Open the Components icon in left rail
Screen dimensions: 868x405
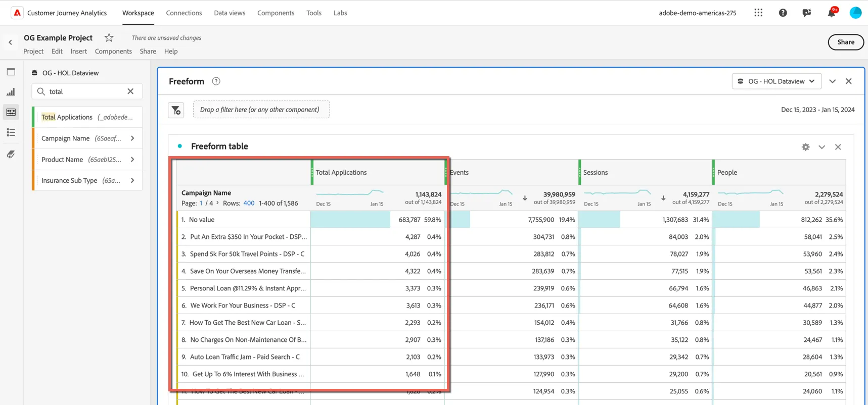(11, 112)
